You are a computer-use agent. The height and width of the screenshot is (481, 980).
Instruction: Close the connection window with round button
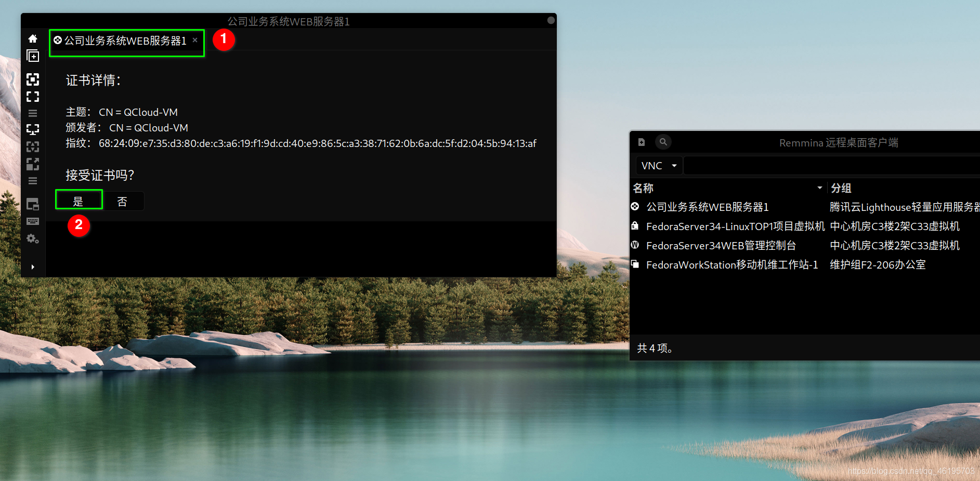pos(551,20)
